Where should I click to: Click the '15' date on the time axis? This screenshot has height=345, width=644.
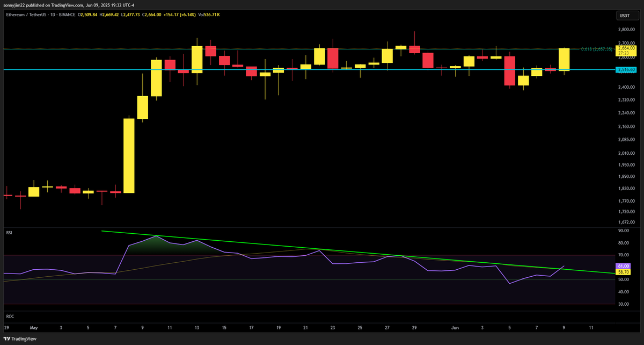pos(224,327)
